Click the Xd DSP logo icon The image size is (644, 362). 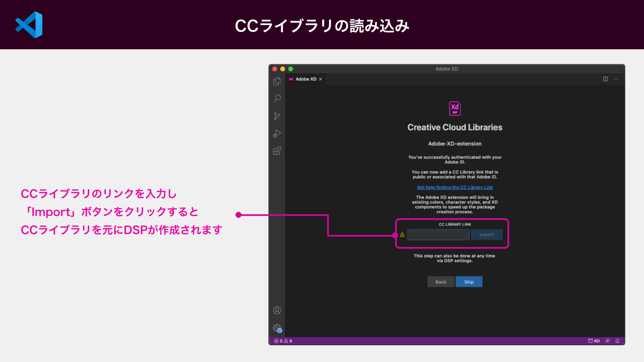[455, 108]
